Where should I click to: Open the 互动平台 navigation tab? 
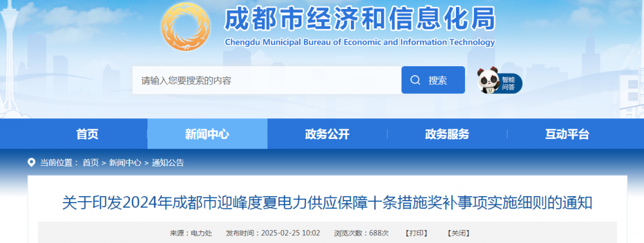tap(567, 134)
